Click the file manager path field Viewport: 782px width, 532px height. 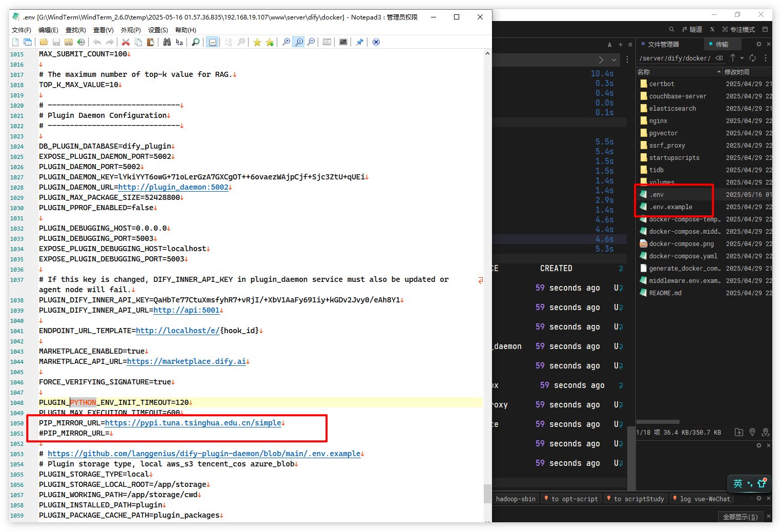[x=675, y=58]
